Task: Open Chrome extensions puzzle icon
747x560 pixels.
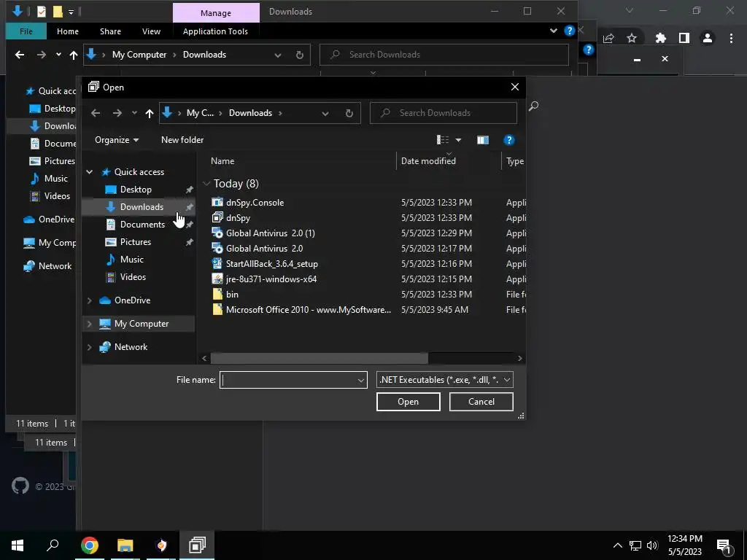Action: 660,38
